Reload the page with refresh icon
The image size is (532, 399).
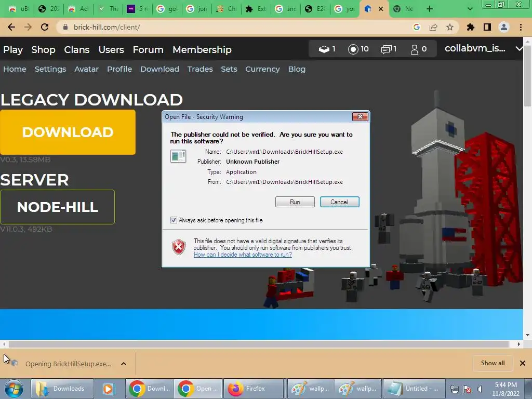point(45,27)
